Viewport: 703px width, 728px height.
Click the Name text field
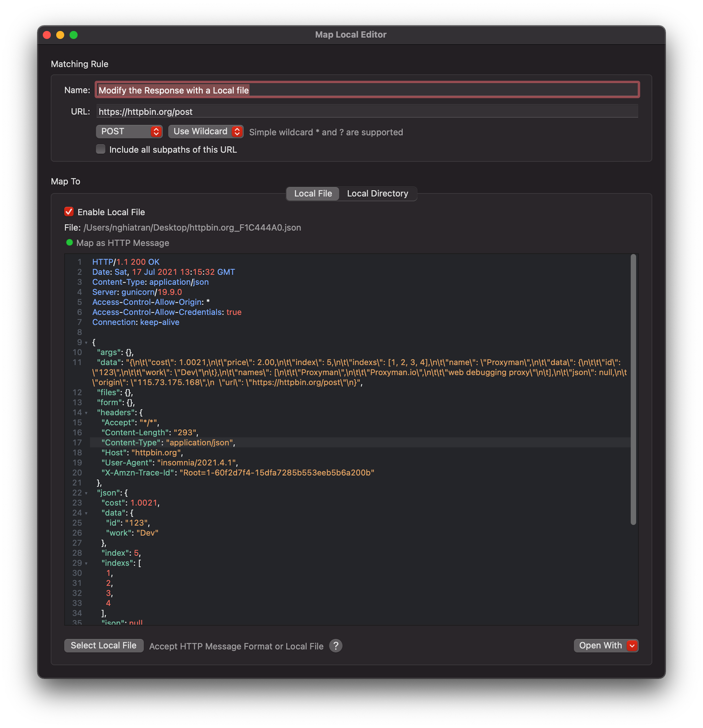367,90
